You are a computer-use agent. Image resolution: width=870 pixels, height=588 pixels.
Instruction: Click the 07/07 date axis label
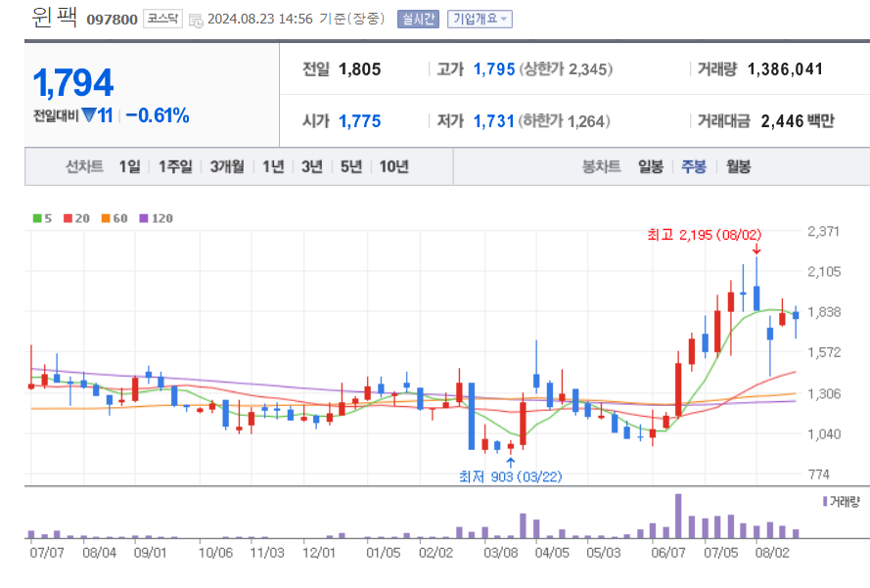(x=47, y=553)
